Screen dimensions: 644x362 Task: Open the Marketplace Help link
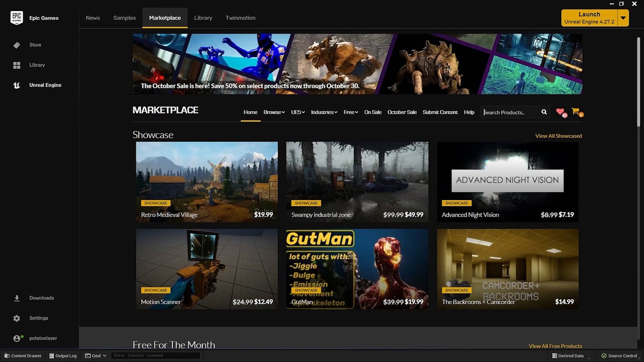pos(469,112)
